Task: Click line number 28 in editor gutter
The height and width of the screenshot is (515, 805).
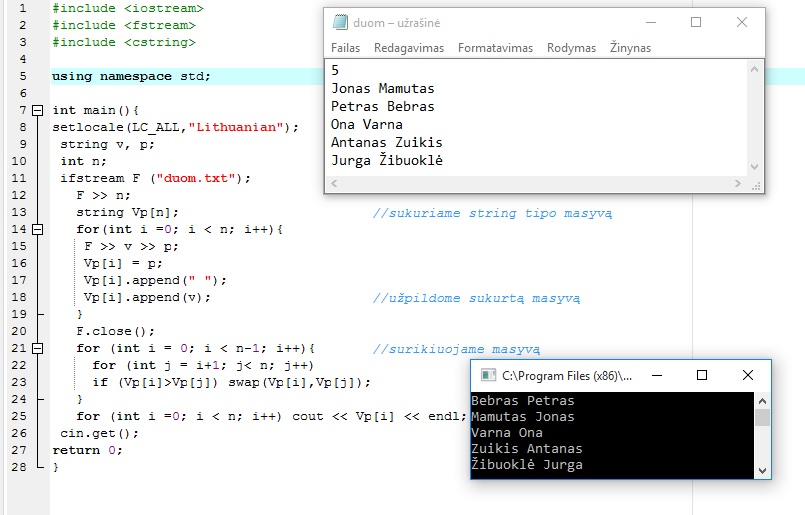Action: click(19, 467)
